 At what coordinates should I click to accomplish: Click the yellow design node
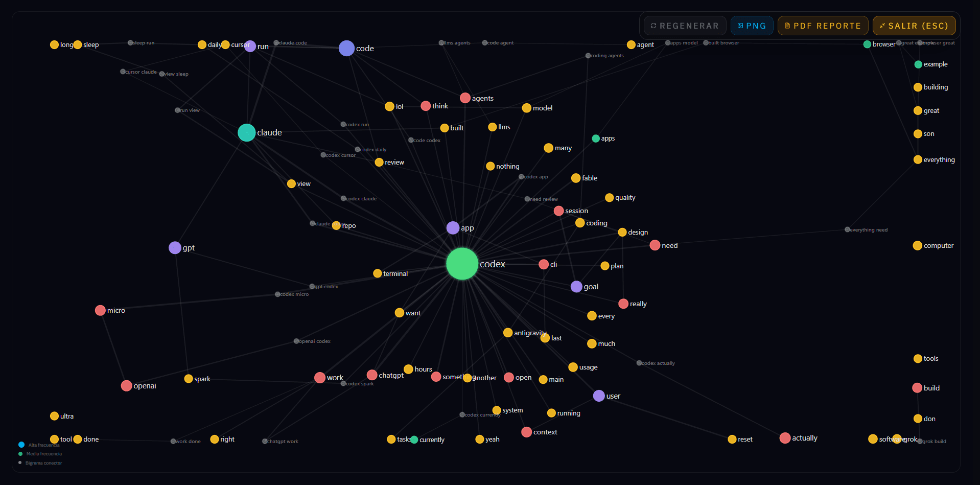[622, 232]
